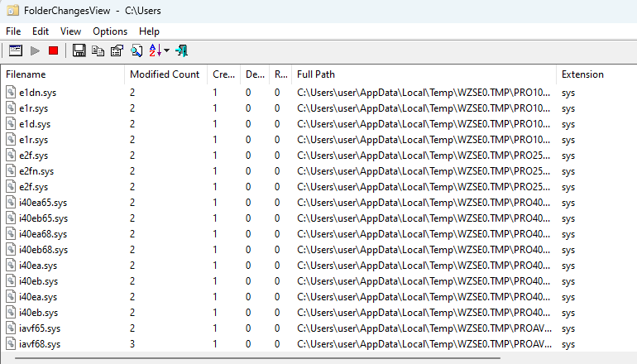Open the Choose Folder toolbar icon
The height and width of the screenshot is (364, 637).
click(x=15, y=50)
